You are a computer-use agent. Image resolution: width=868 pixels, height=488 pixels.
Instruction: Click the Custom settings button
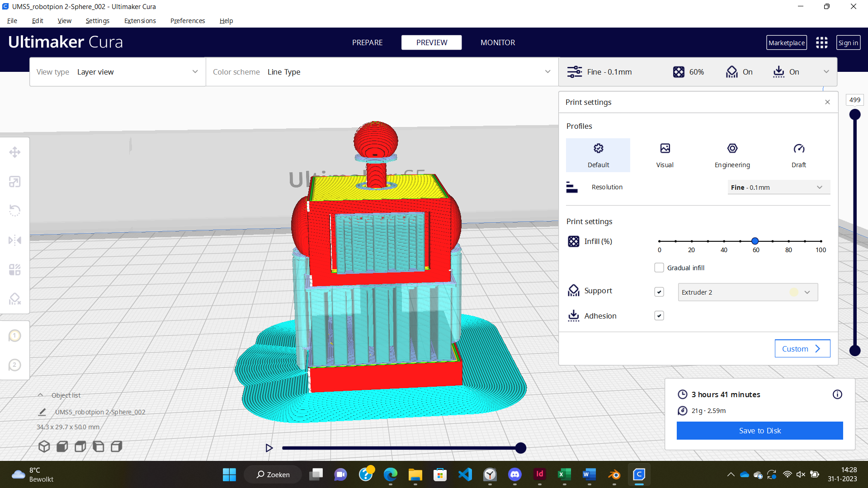coord(802,349)
